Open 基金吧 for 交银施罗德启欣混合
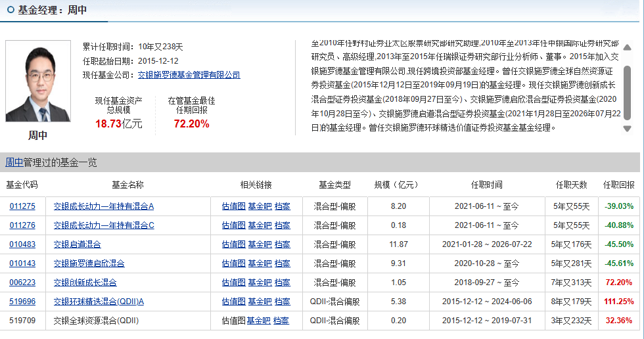644x339 pixels. [260, 263]
